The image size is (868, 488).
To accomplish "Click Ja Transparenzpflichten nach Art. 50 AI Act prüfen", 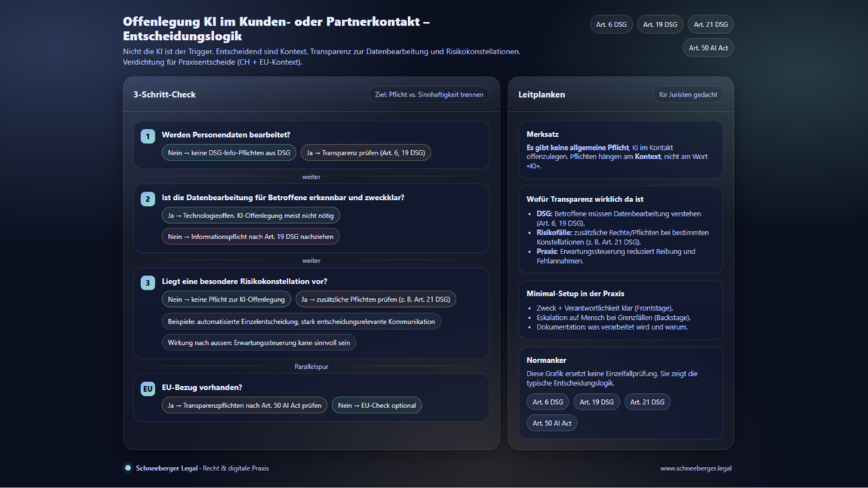I will pyautogui.click(x=244, y=405).
